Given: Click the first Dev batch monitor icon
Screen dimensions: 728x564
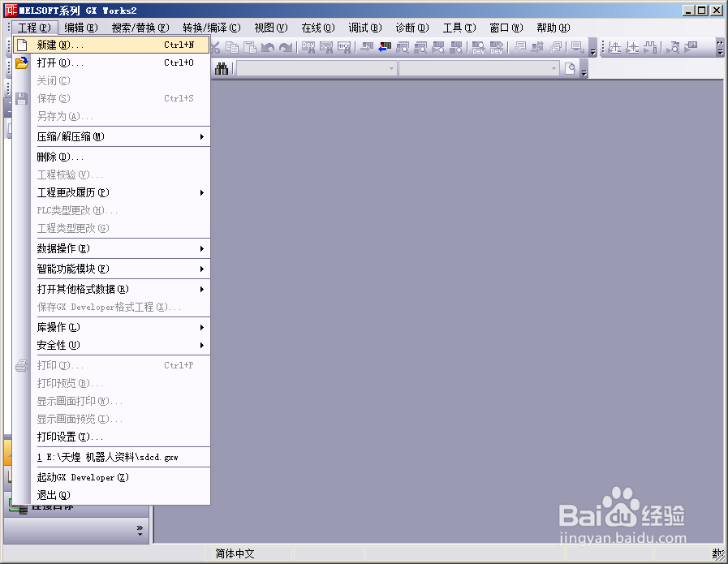Looking at the screenshot, I should pos(479,47).
